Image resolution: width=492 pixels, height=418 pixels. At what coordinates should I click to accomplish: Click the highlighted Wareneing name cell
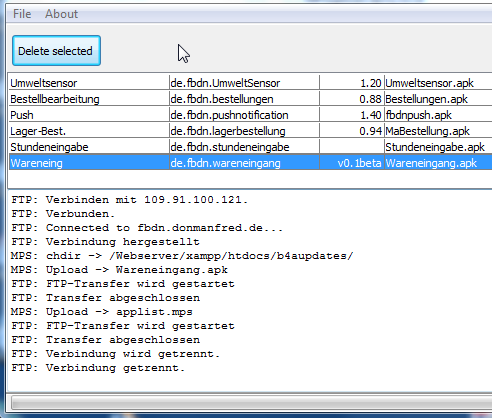[x=89, y=163]
